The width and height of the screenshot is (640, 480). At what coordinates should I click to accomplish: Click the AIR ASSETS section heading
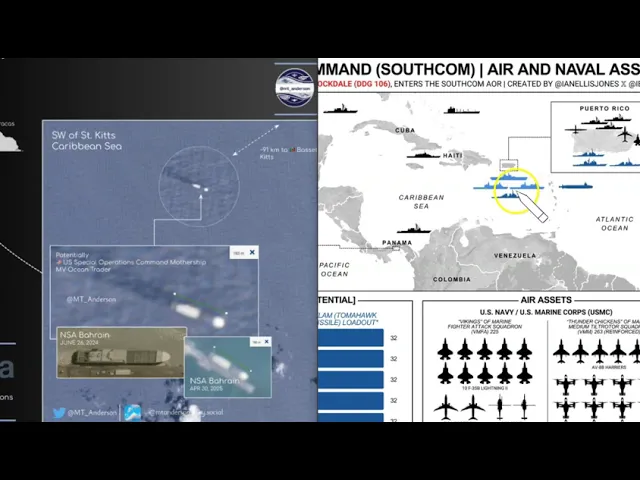(x=547, y=299)
